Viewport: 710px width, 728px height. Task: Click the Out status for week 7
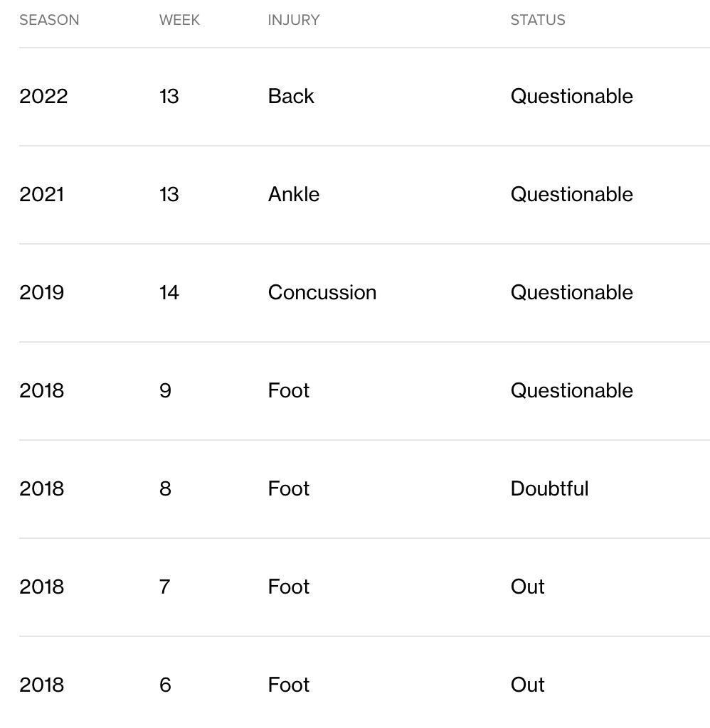527,587
